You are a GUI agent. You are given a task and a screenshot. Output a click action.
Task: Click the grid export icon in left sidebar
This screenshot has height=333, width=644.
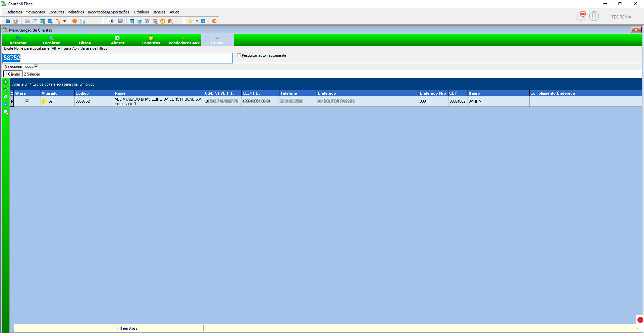tap(5, 111)
